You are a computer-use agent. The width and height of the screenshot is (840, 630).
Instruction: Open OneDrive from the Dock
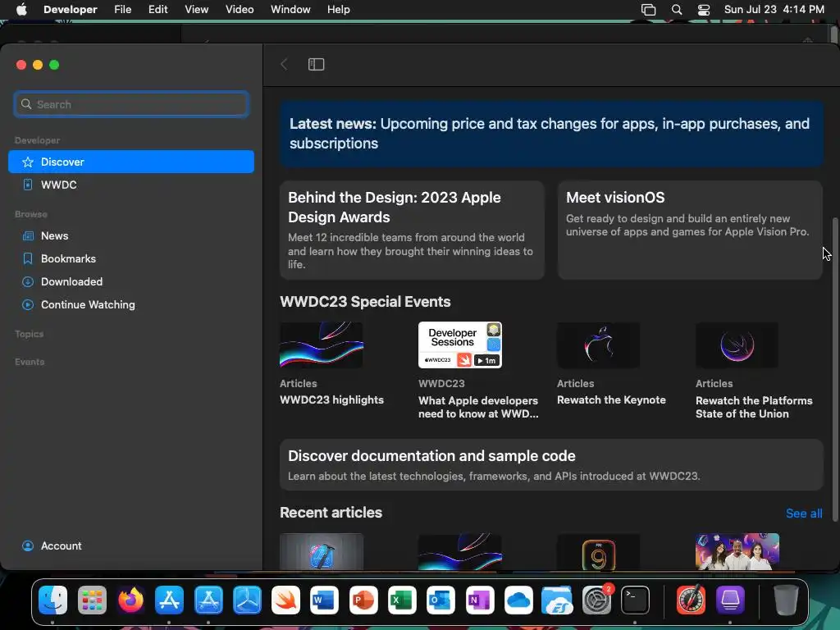click(518, 600)
